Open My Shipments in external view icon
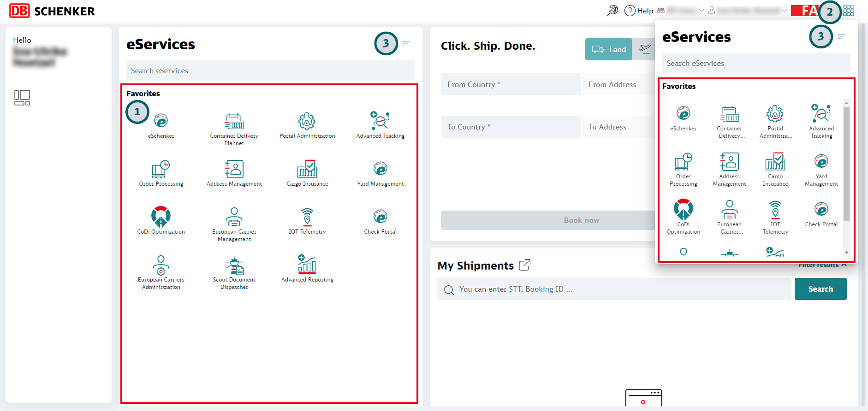The width and height of the screenshot is (868, 411). tap(525, 265)
